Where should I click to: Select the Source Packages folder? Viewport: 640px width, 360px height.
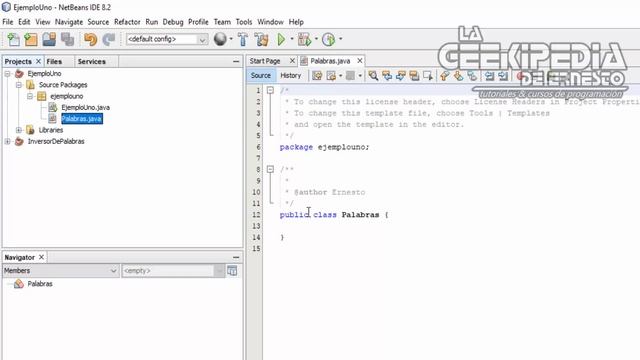pos(63,85)
